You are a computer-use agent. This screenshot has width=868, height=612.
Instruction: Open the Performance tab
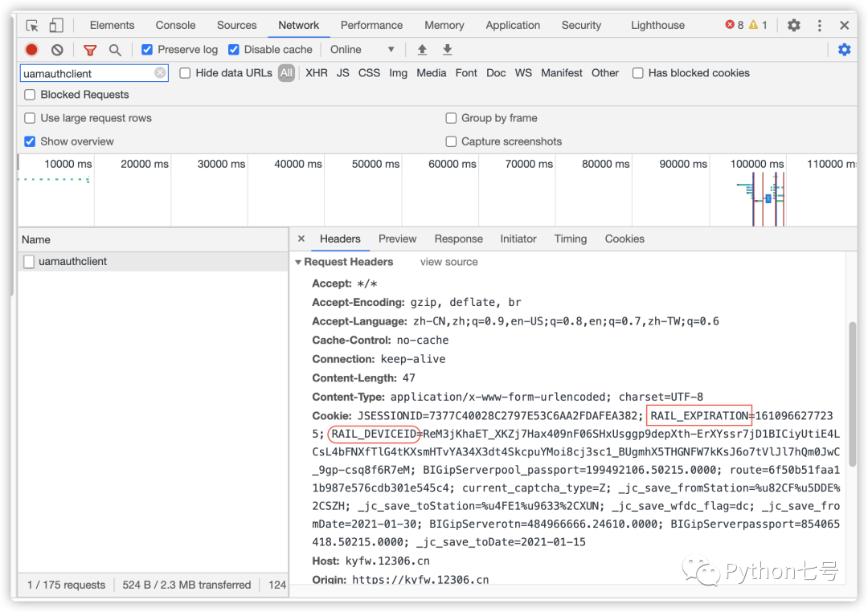click(x=371, y=26)
